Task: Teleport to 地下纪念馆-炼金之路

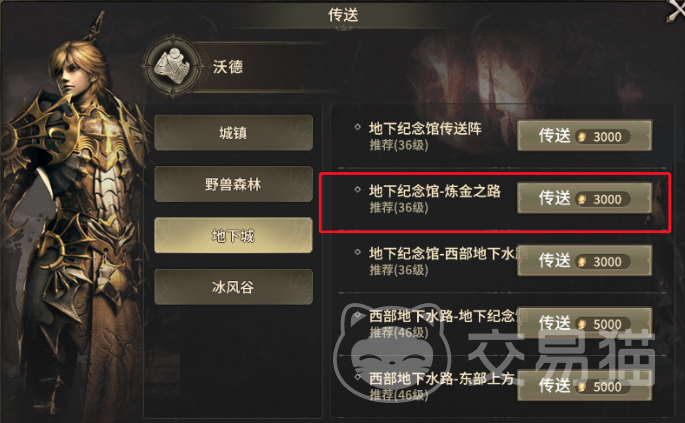Action: pyautogui.click(x=585, y=198)
